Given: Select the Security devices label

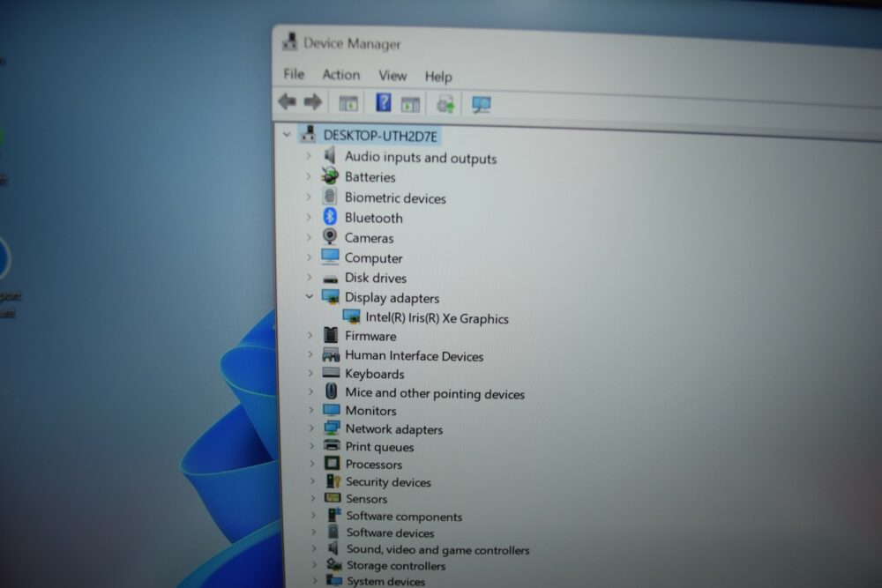Looking at the screenshot, I should tap(388, 481).
